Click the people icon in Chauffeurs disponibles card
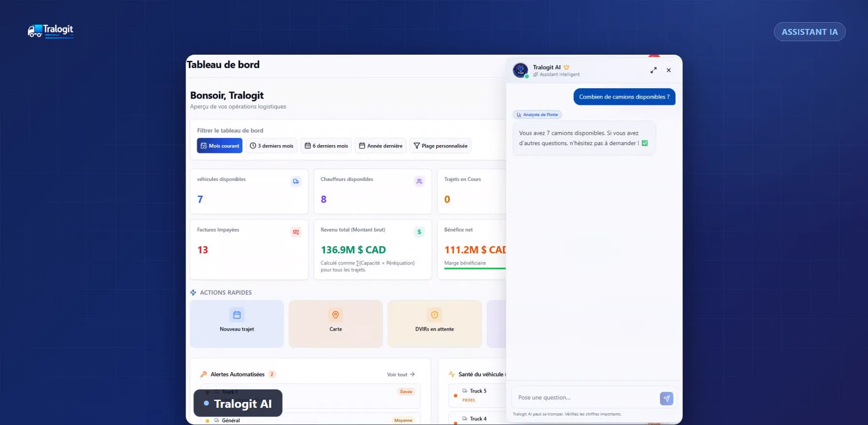Image resolution: width=868 pixels, height=425 pixels. point(419,182)
